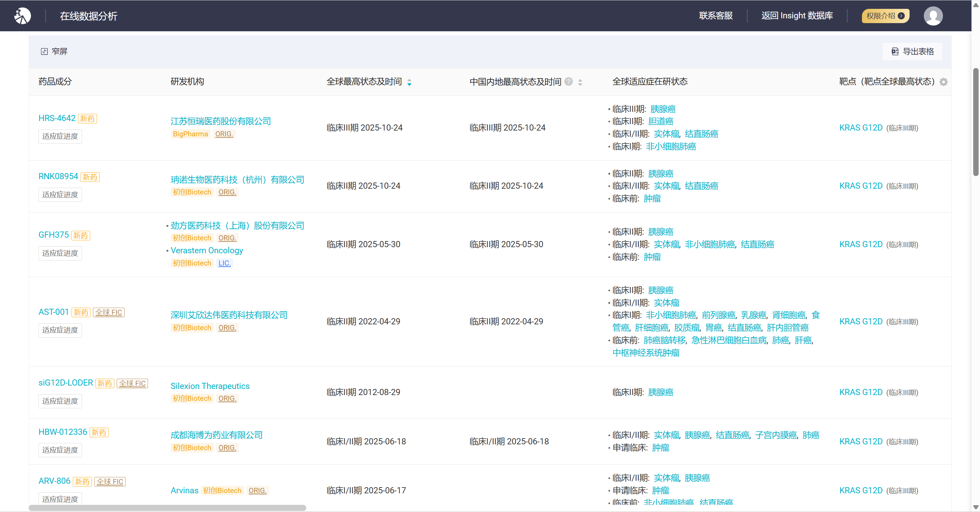Open the user avatar profile icon

point(933,16)
